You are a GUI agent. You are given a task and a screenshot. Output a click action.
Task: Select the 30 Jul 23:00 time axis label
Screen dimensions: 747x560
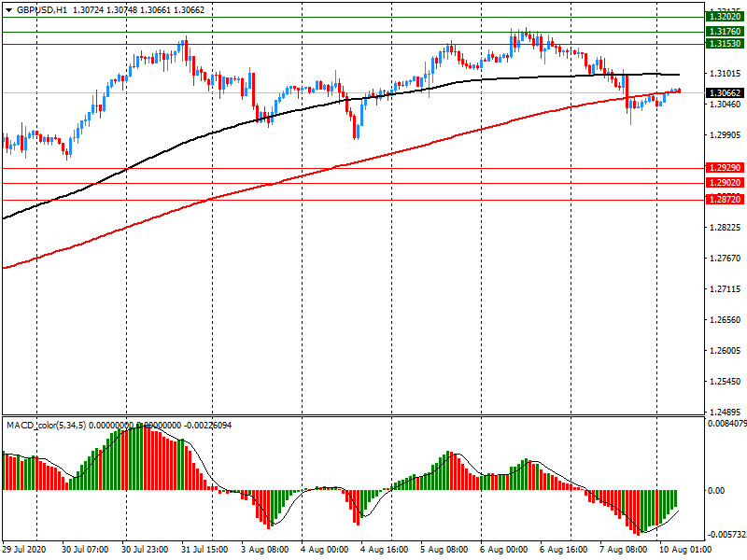point(145,550)
